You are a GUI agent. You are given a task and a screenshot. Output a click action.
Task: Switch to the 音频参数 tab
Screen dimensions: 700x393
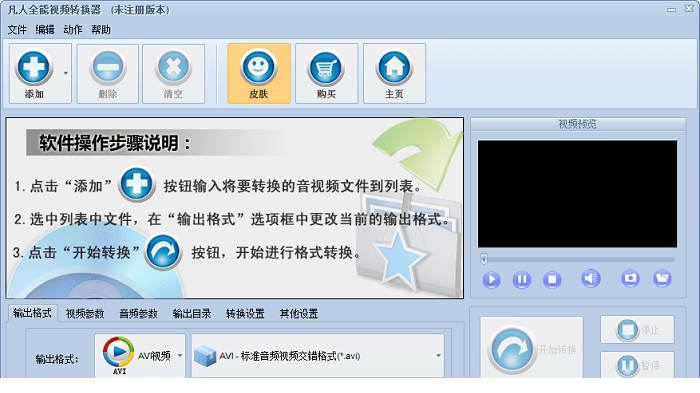(138, 314)
